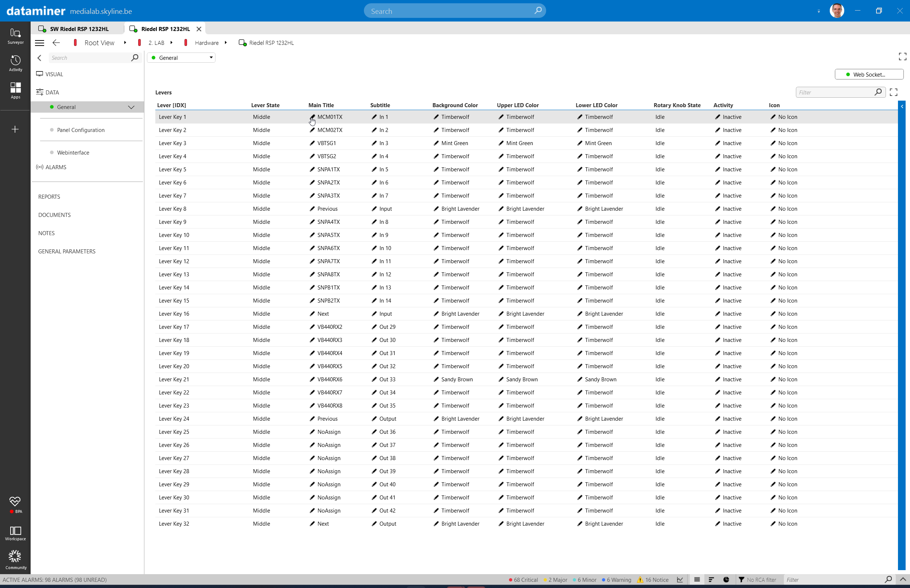Click the Root View breadcrumb
Viewport: 910px width, 588px height.
point(99,43)
